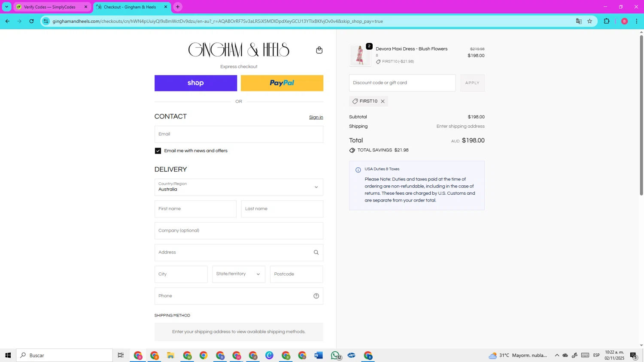This screenshot has width=644, height=362.
Task: Click the page vertical scrollbar
Action: click(x=641, y=115)
